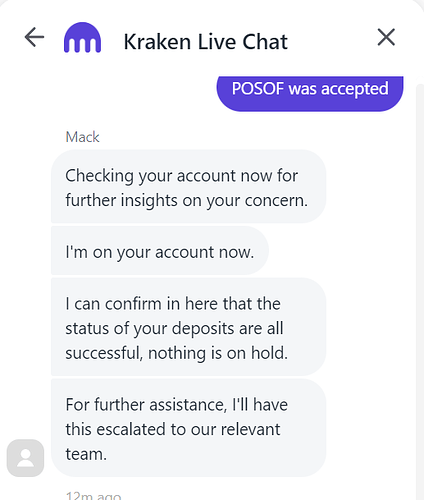Click the word 'Chat' in the header
The image size is (424, 500).
point(265,42)
